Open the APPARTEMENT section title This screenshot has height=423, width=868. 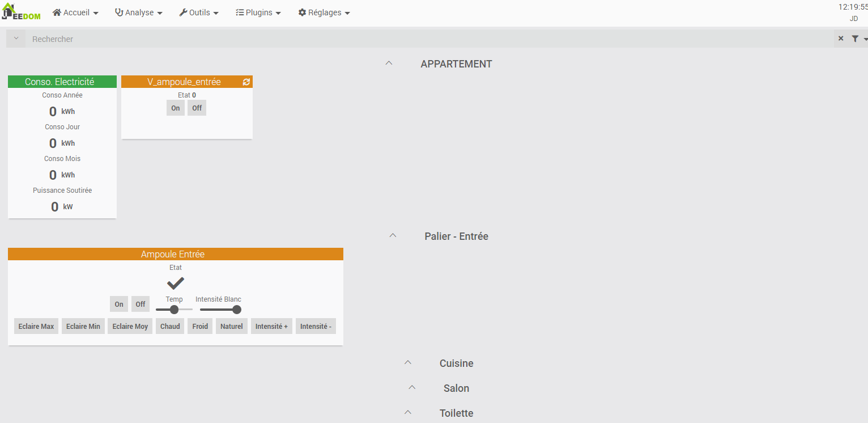[x=456, y=64]
